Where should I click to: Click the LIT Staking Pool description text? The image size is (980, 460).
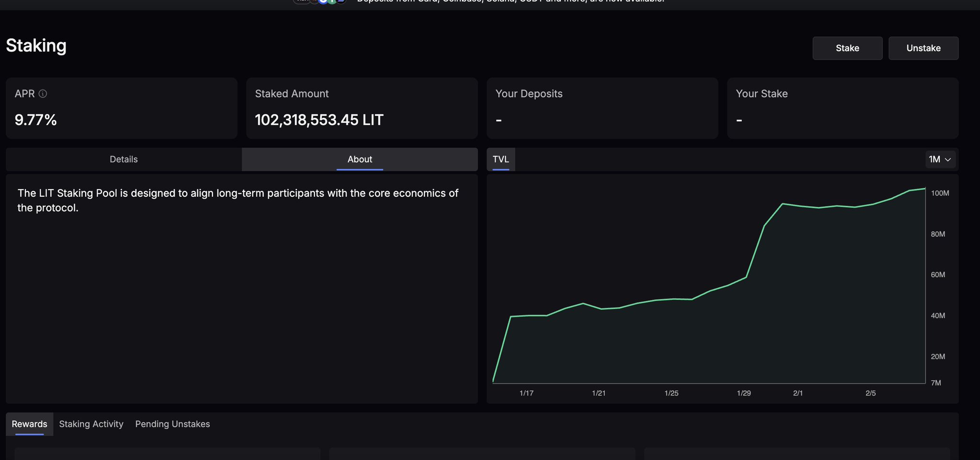[238, 200]
